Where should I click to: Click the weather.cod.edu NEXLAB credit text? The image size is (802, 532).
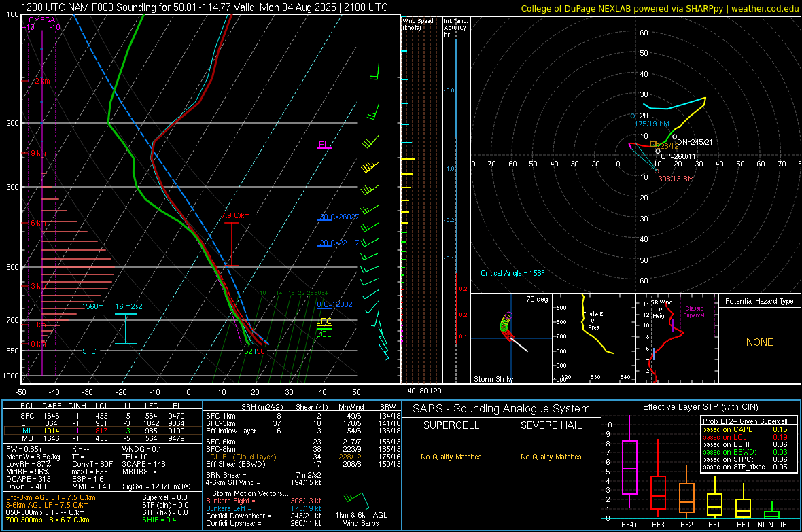[x=659, y=8]
